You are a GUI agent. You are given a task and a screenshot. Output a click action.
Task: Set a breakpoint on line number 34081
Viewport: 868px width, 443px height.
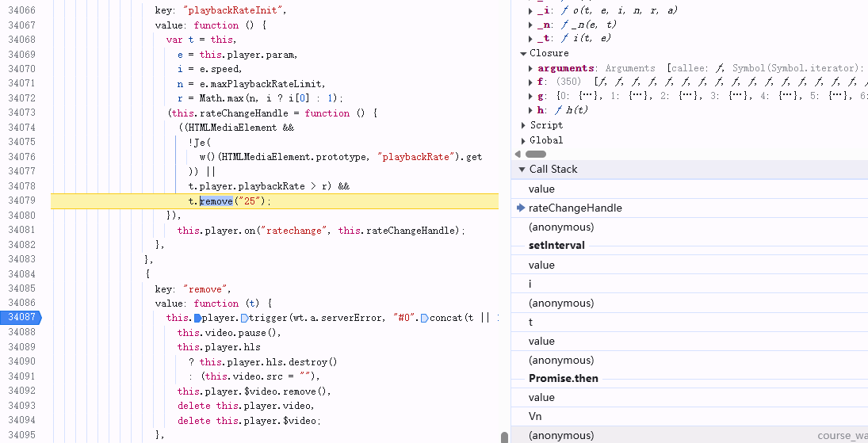click(21, 231)
